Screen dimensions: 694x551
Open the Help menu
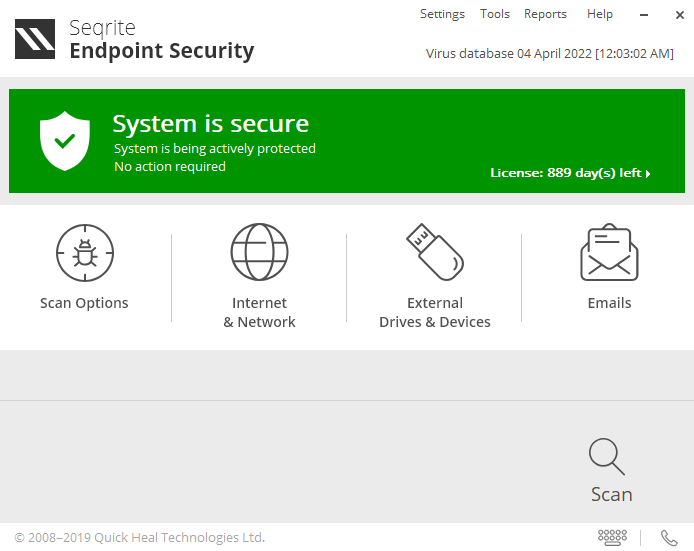pyautogui.click(x=600, y=14)
